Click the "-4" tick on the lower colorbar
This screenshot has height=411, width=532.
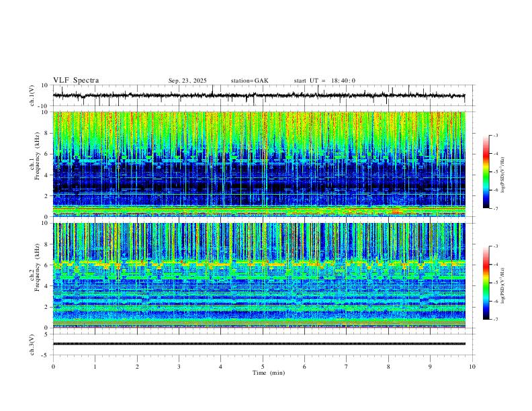tap(495, 265)
